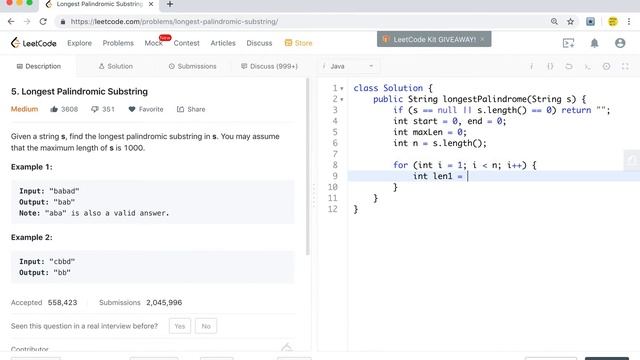Open the user account avatar menu

pyautogui.click(x=620, y=43)
